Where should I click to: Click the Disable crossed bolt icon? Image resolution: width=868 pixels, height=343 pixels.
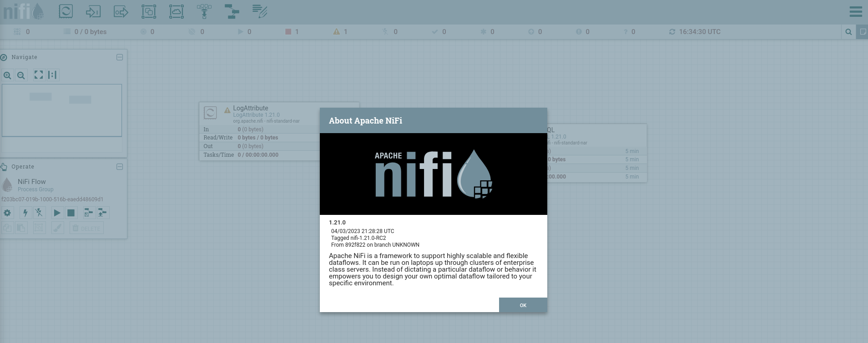(x=39, y=213)
